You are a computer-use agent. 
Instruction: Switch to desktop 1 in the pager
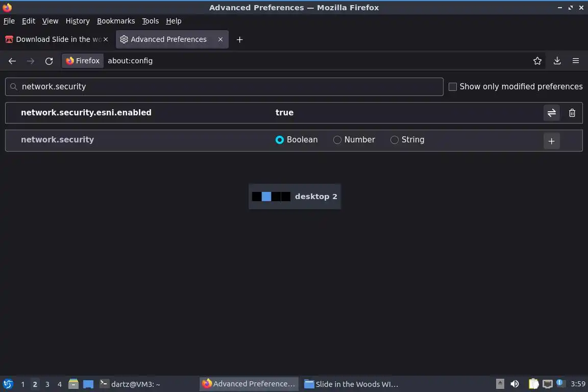pyautogui.click(x=23, y=384)
